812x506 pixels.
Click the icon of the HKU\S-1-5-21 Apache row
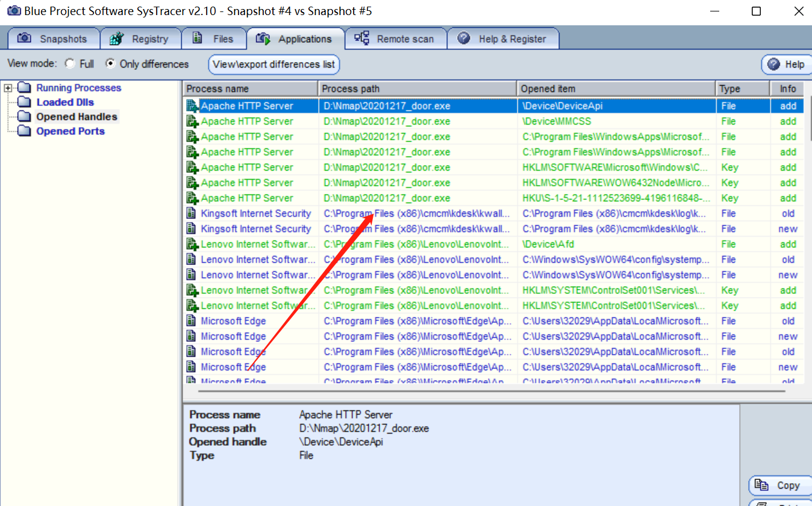pos(192,198)
